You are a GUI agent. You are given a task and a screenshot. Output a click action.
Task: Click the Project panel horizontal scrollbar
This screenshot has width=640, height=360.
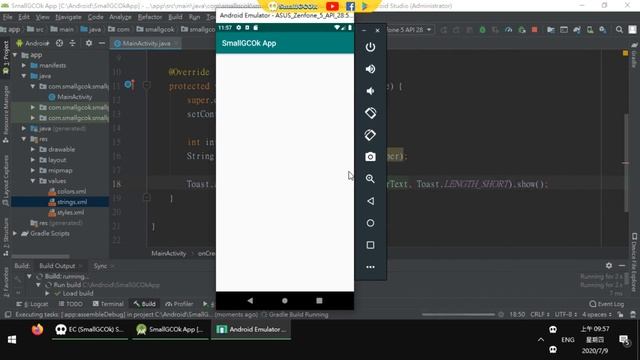pos(40,256)
